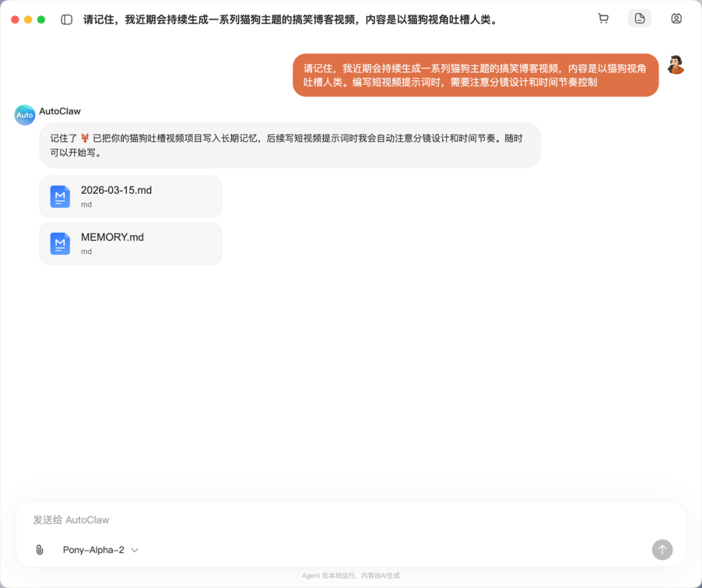Click the AutoClaw avatar icon
The height and width of the screenshot is (588, 702).
coord(25,114)
